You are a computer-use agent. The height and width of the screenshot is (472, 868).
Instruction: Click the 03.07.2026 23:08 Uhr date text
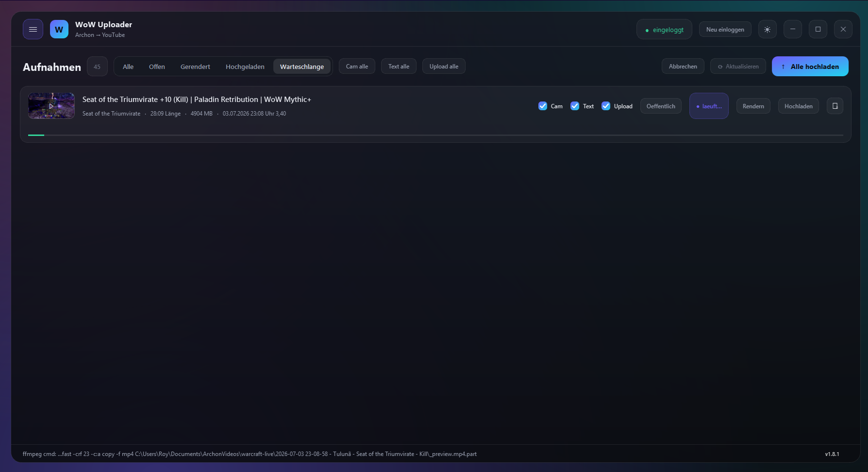[254, 114]
